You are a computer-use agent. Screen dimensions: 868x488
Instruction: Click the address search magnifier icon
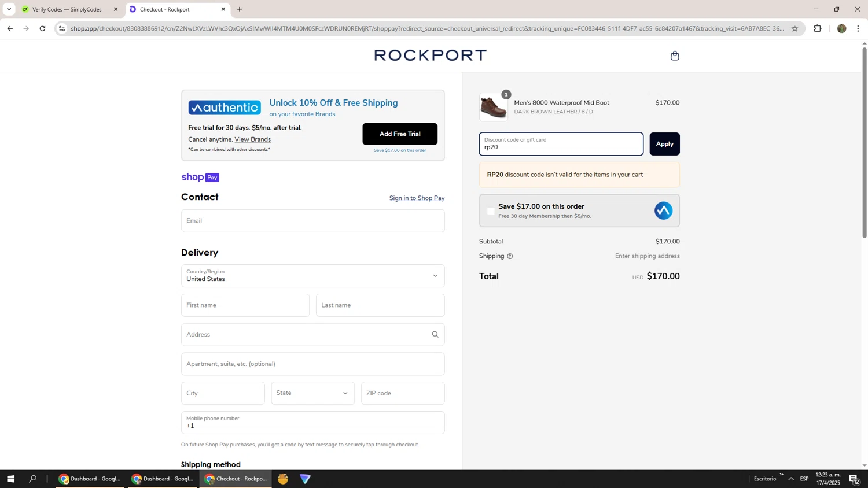[435, 334]
